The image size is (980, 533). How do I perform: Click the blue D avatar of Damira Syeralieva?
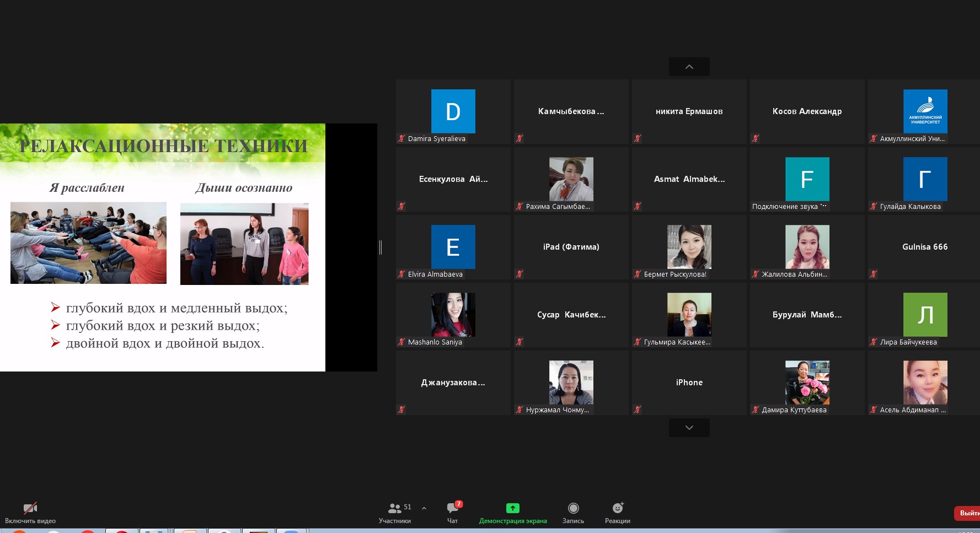click(453, 111)
